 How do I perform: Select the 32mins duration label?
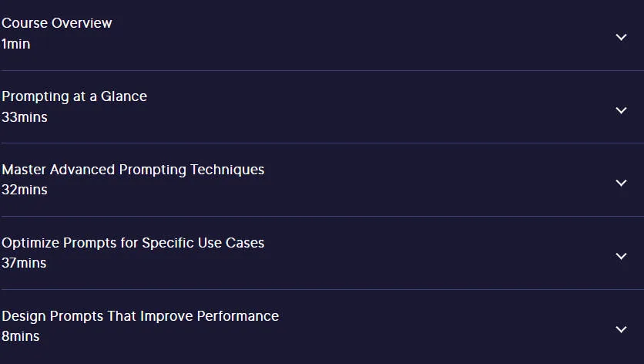coord(24,190)
